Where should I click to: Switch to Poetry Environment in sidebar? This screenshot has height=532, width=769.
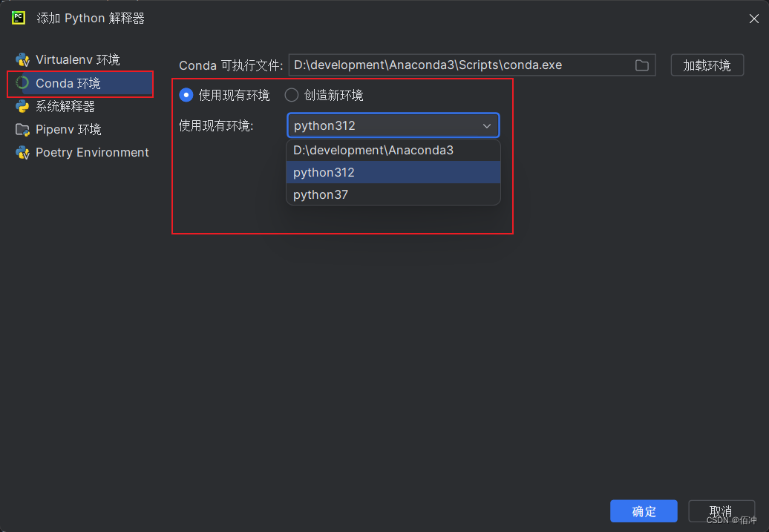tap(91, 152)
